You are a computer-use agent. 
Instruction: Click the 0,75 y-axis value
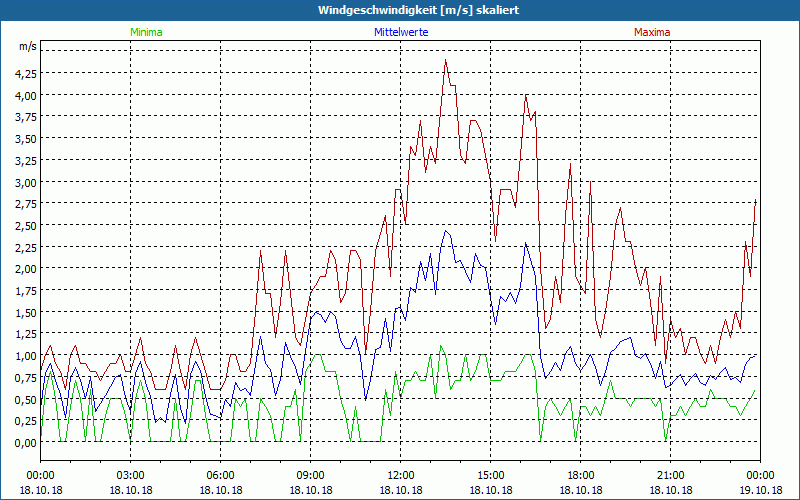(26, 377)
